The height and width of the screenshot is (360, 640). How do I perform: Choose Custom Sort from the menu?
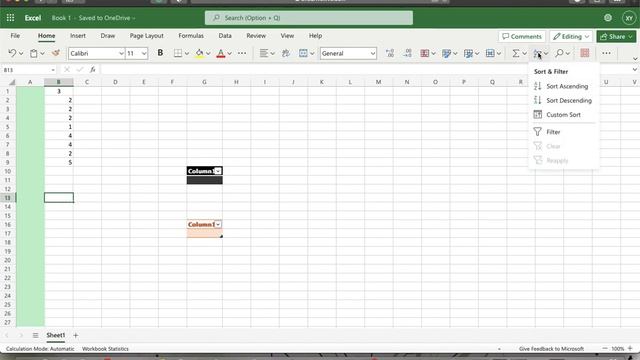pos(563,115)
